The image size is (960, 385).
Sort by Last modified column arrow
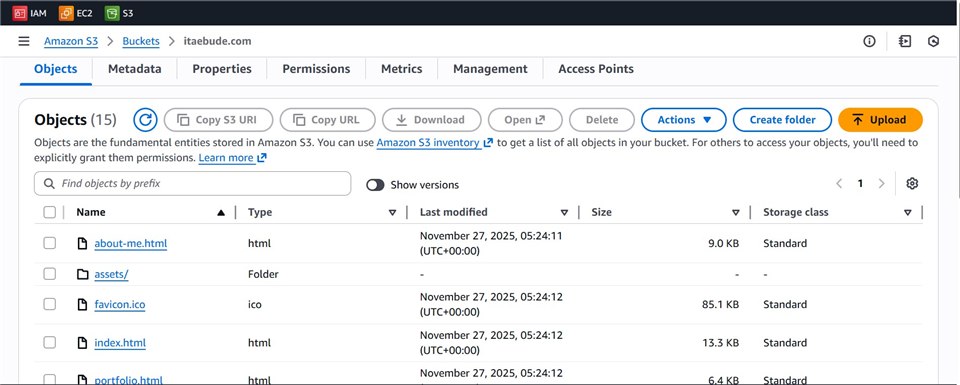point(564,212)
